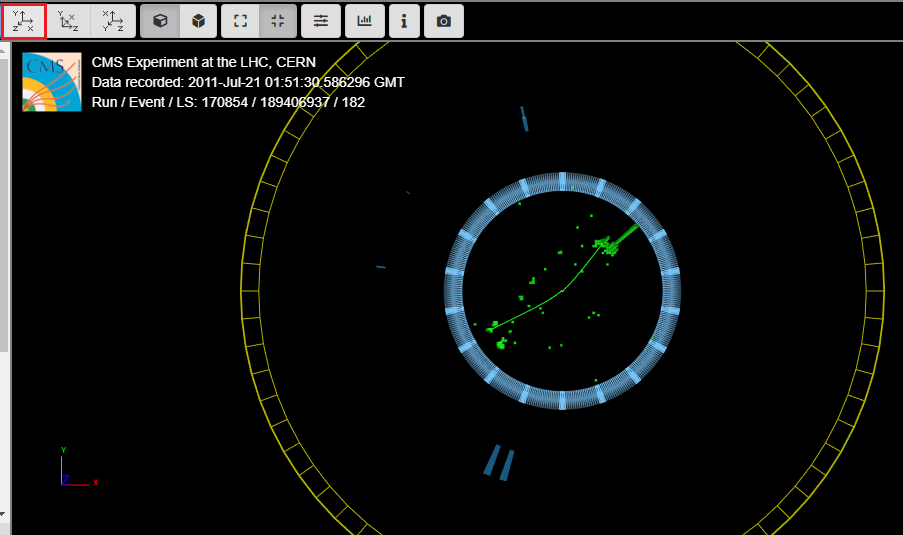Open the histogram chart tool
Viewport: 903px width, 535px height.
pos(365,22)
